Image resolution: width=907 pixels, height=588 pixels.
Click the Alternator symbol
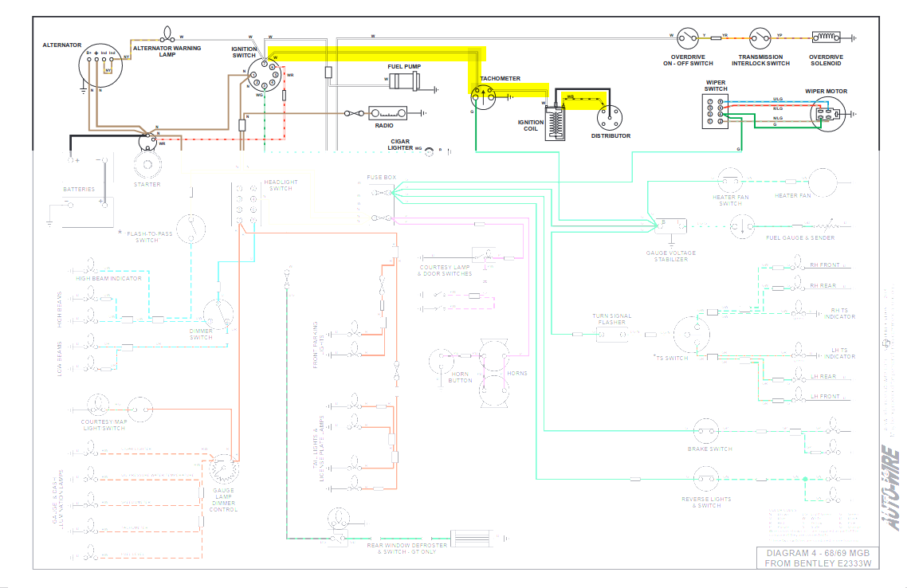click(100, 65)
